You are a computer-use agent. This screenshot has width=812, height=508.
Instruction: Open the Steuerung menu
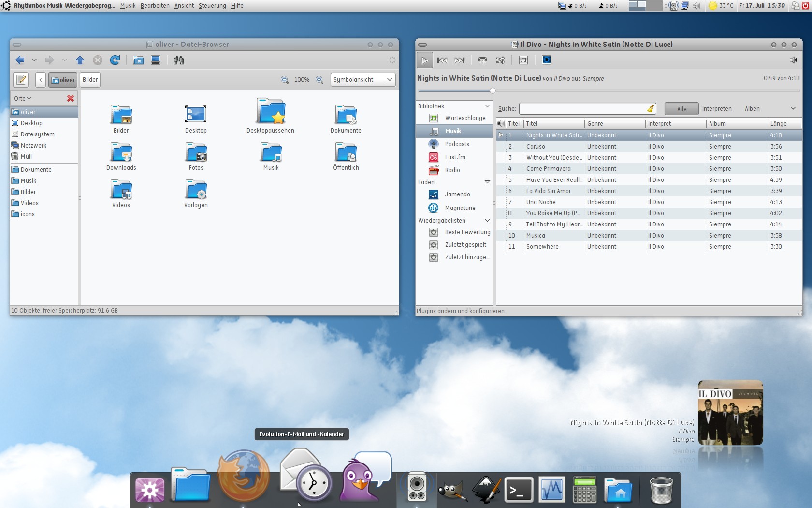(x=212, y=6)
